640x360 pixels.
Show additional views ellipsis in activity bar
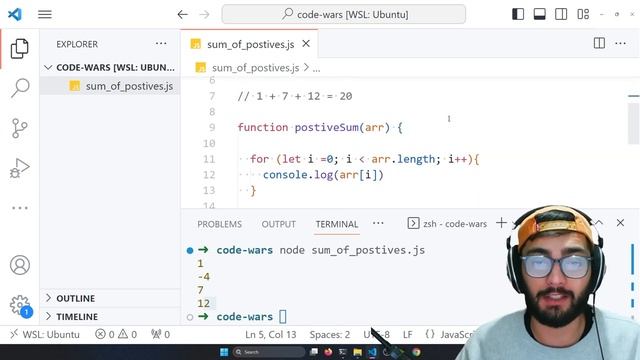20,208
